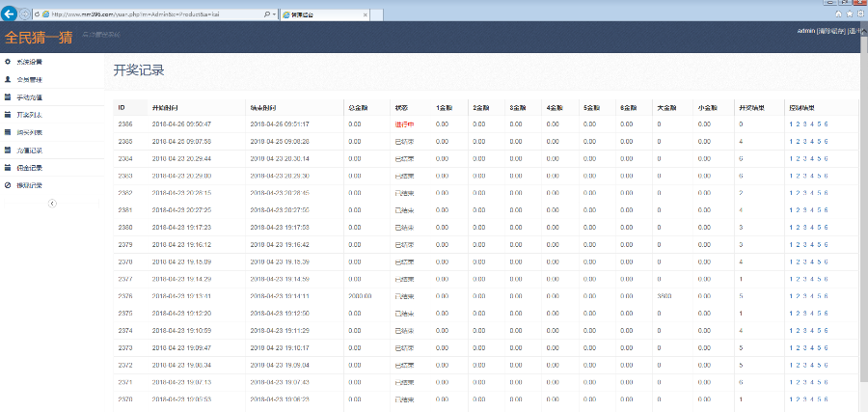Go back using the browser back arrow
This screenshot has height=412, width=868.
11,14
